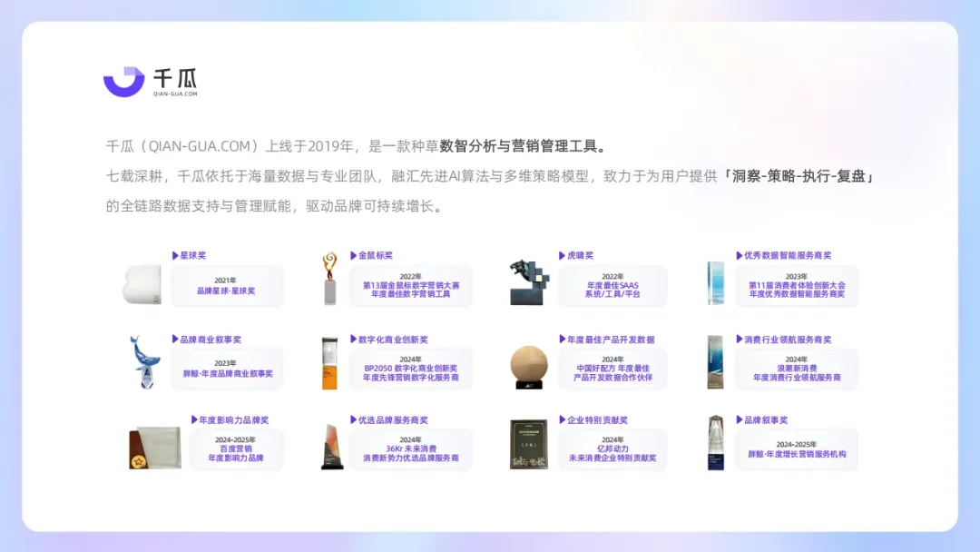Click the 2022年 第13届金鼠标数字营销大赛 card
This screenshot has height=552, width=980.
click(x=411, y=286)
